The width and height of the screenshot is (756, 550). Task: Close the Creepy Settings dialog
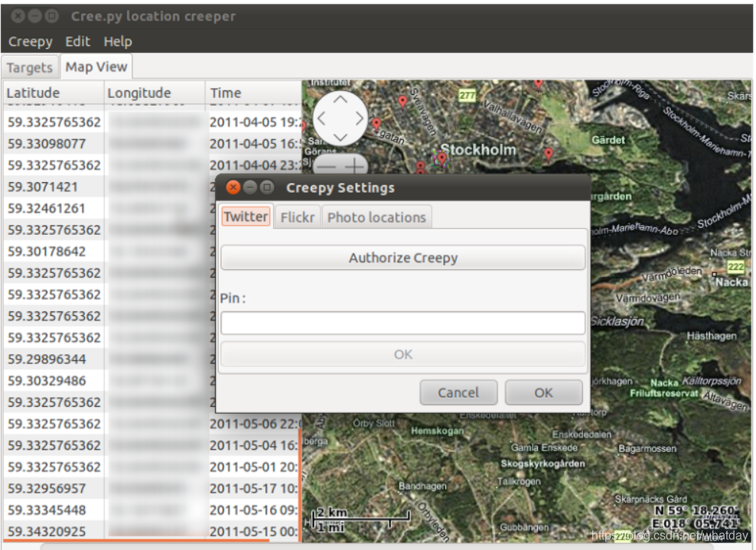pos(233,187)
